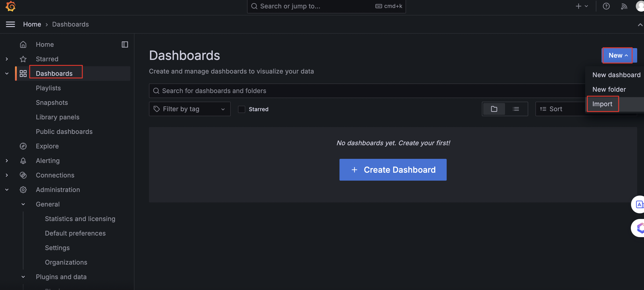Open the Playlists link in sidebar
644x290 pixels.
pos(48,88)
